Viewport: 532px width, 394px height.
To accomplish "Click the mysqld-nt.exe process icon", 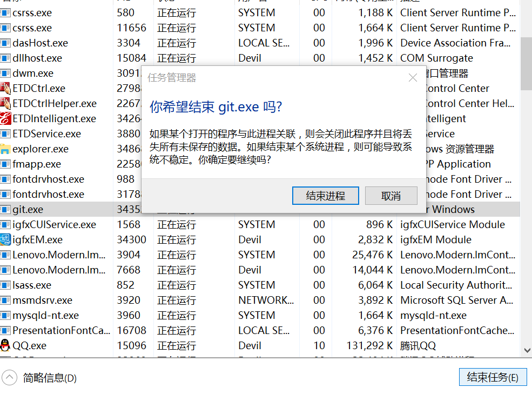I will [5, 316].
